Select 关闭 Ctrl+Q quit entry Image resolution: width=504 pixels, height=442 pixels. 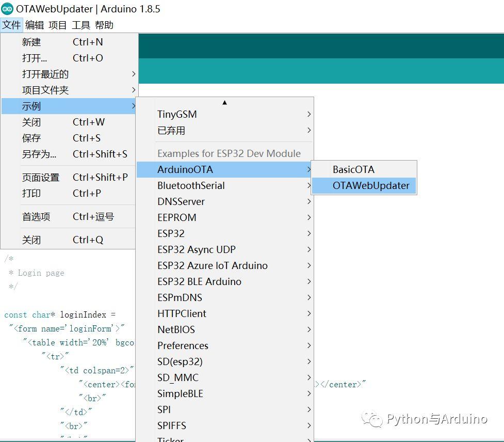69,240
